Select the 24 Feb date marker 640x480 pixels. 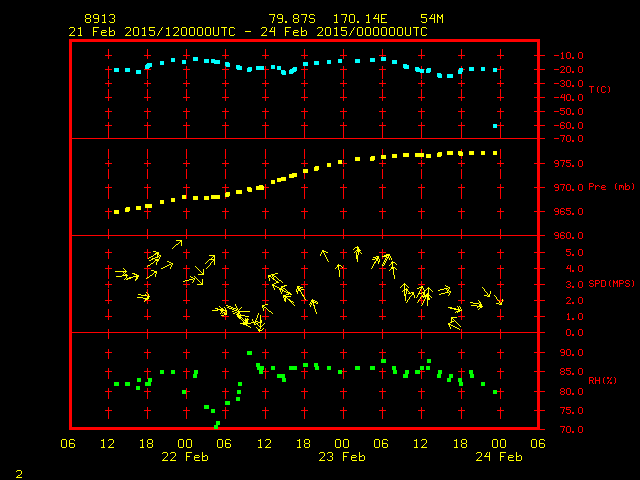[497, 457]
